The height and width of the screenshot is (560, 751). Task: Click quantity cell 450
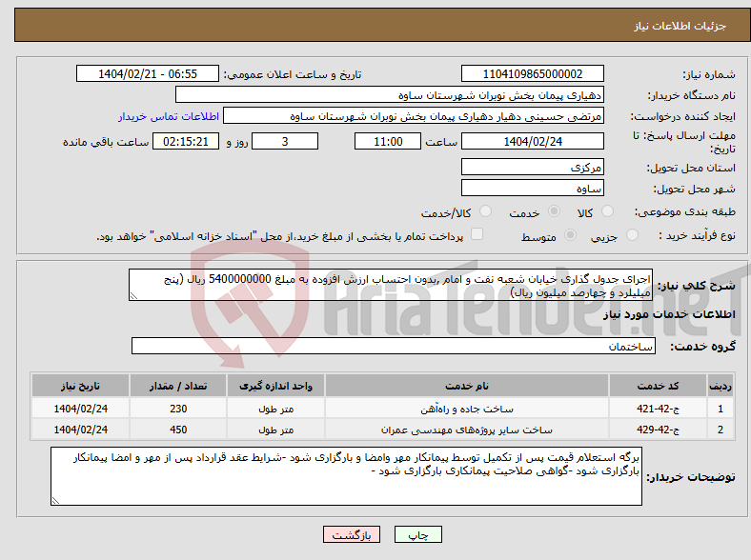(178, 430)
